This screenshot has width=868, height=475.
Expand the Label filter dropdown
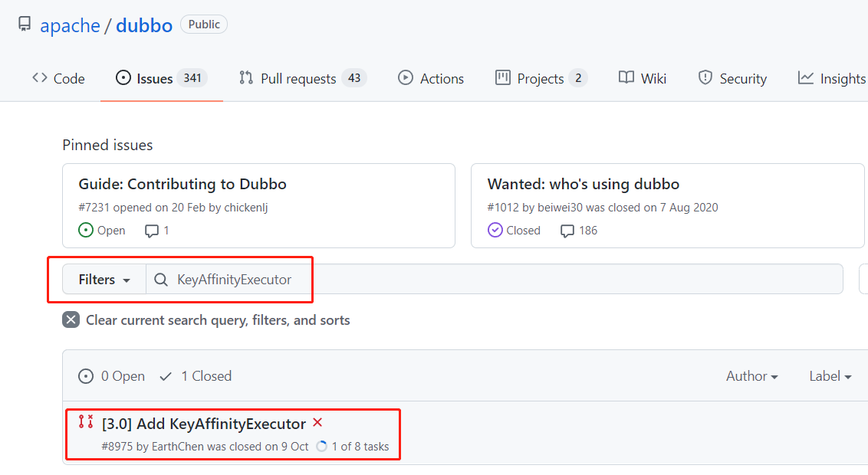point(830,376)
